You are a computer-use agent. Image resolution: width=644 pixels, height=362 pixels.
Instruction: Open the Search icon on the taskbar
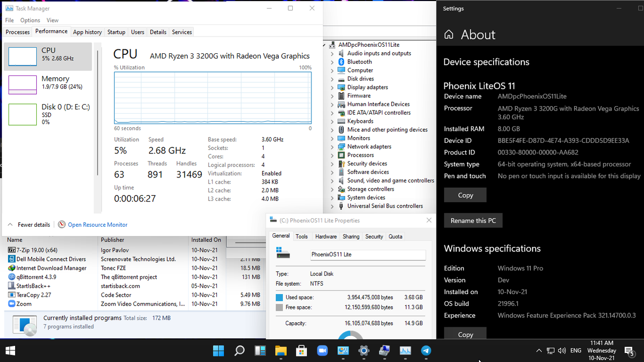click(239, 350)
